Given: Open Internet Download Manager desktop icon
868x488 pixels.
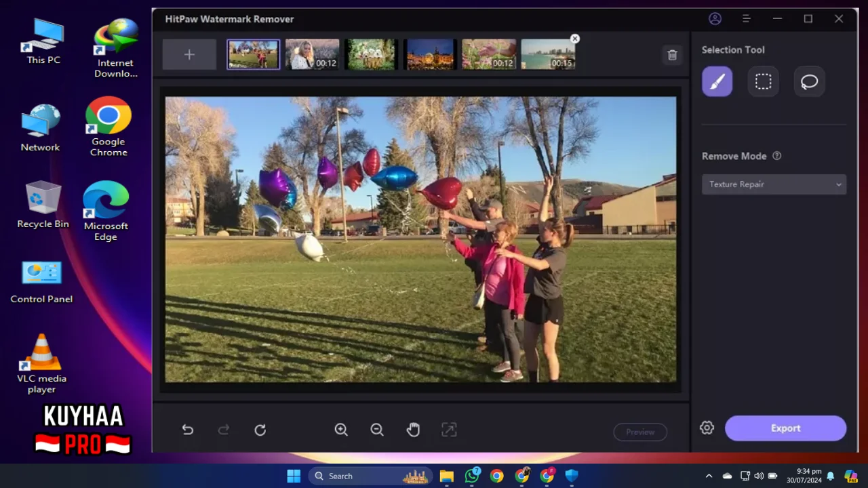Looking at the screenshot, I should [x=115, y=47].
